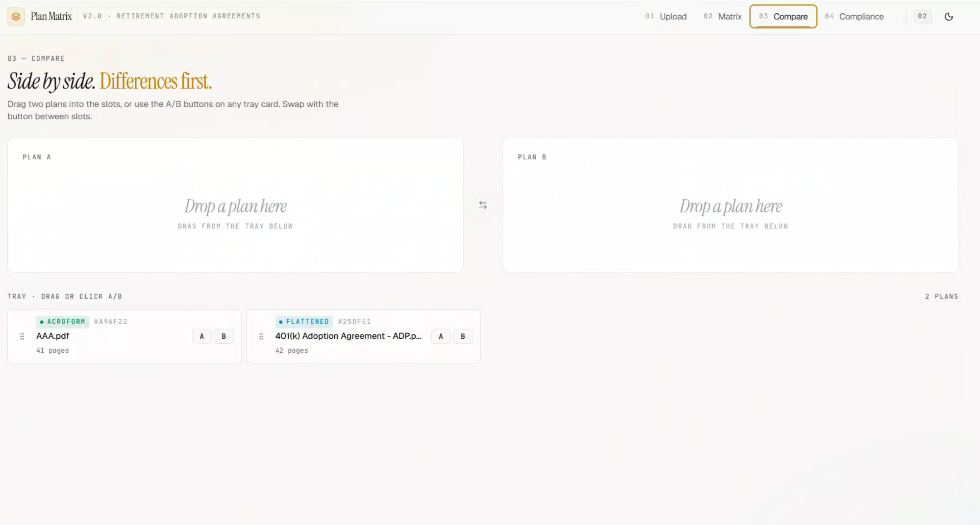Screen dimensions: 980x525
Task: Assign AAA.pdf to slot B
Action: tap(224, 336)
